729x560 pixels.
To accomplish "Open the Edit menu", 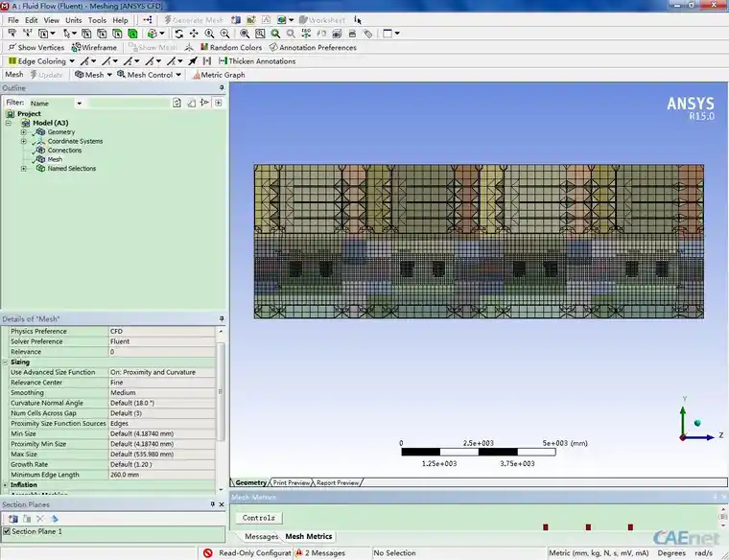I will coord(31,20).
